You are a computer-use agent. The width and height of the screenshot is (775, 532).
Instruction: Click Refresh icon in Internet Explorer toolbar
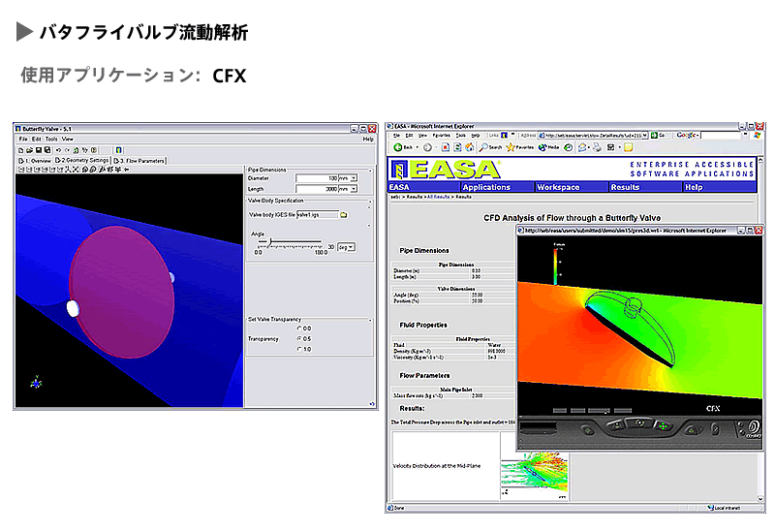click(x=457, y=147)
